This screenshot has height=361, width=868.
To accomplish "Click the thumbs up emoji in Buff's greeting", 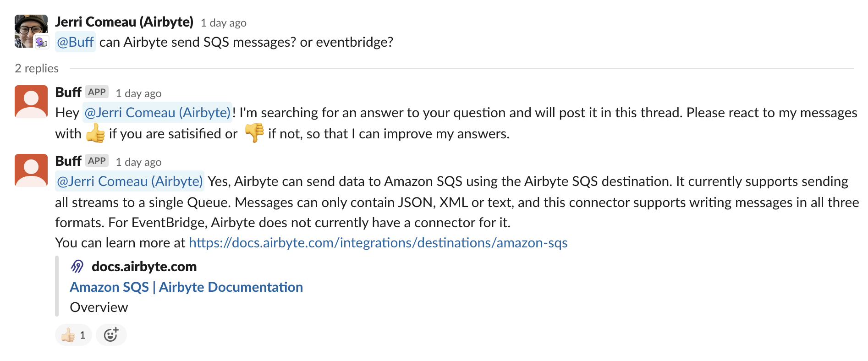I will pos(95,133).
